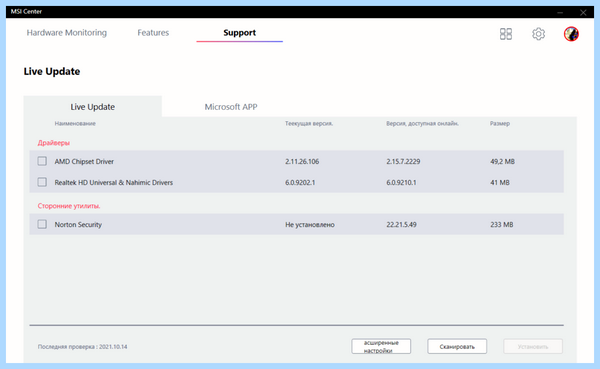Click the Live Update page heading
Screen dimensions: 600x369
point(52,72)
